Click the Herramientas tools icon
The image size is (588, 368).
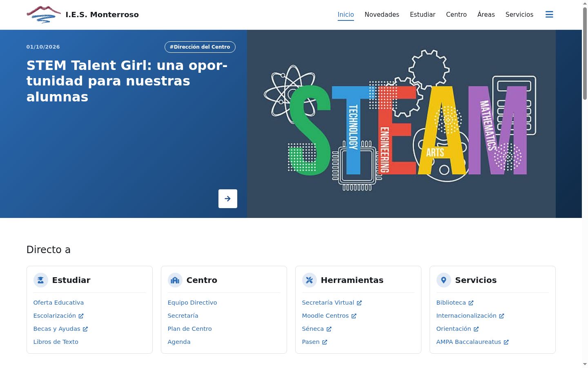click(310, 280)
